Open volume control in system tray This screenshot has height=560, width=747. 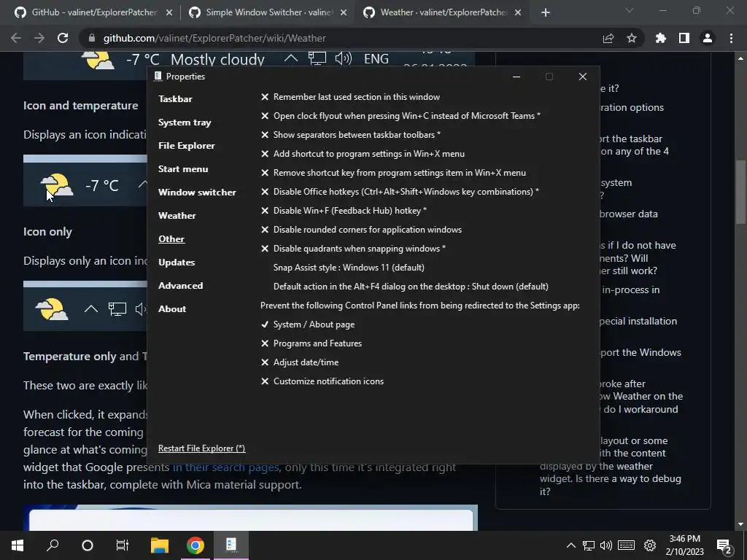point(606,545)
